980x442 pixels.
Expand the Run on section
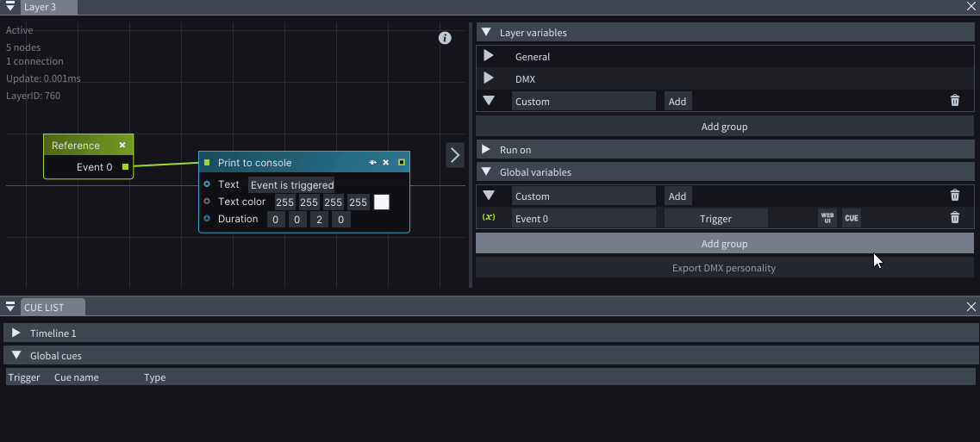(x=486, y=149)
